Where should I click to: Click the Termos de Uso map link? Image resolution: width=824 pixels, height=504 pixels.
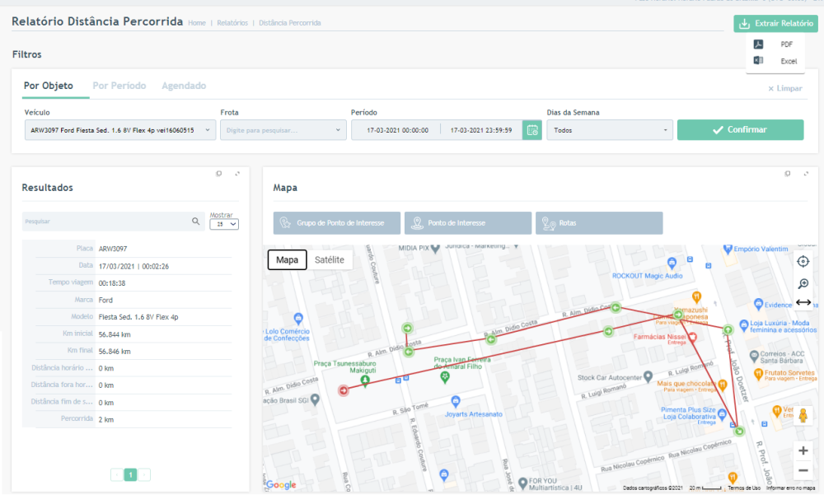point(744,488)
